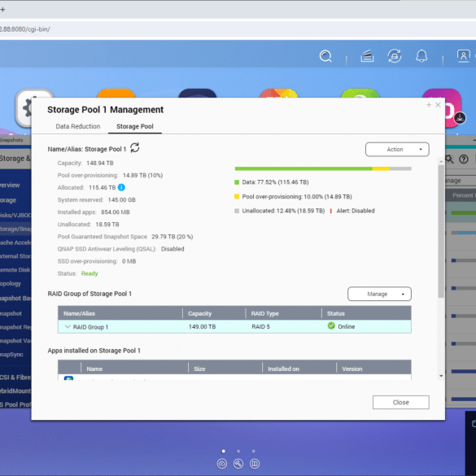476x476 pixels.
Task: Close the dialog with the X icon
Action: [438, 105]
